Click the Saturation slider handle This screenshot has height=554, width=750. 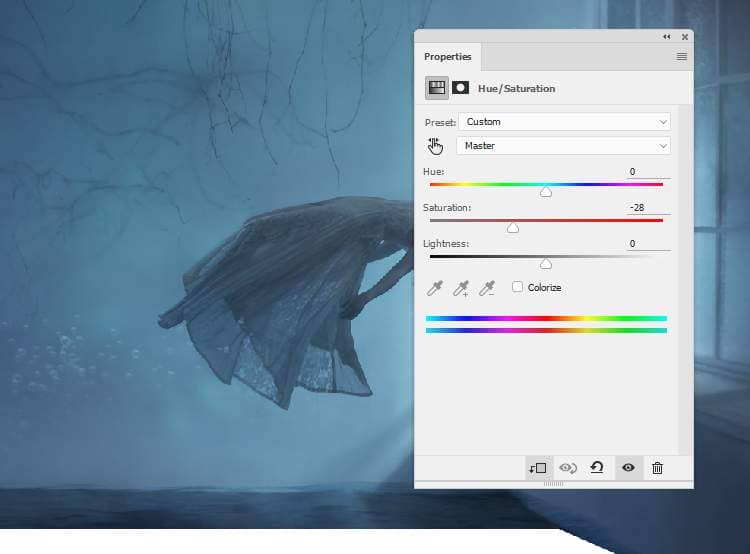coord(513,228)
